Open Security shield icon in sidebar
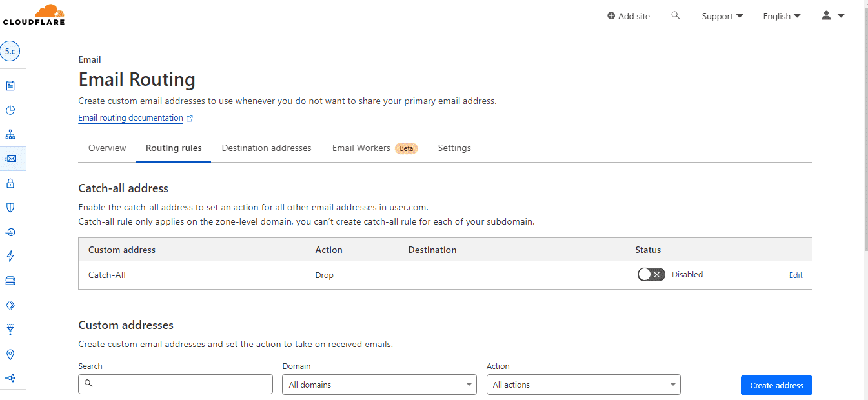868x400 pixels. (x=10, y=208)
